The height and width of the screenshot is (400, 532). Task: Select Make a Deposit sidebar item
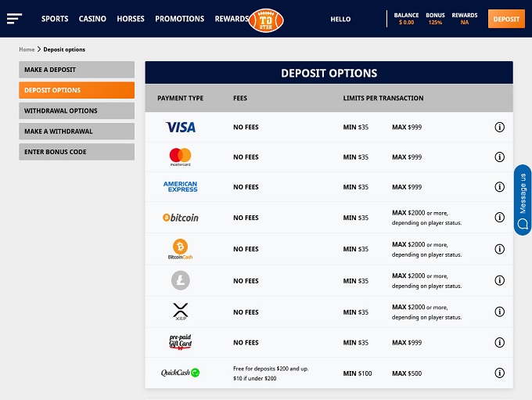point(77,70)
